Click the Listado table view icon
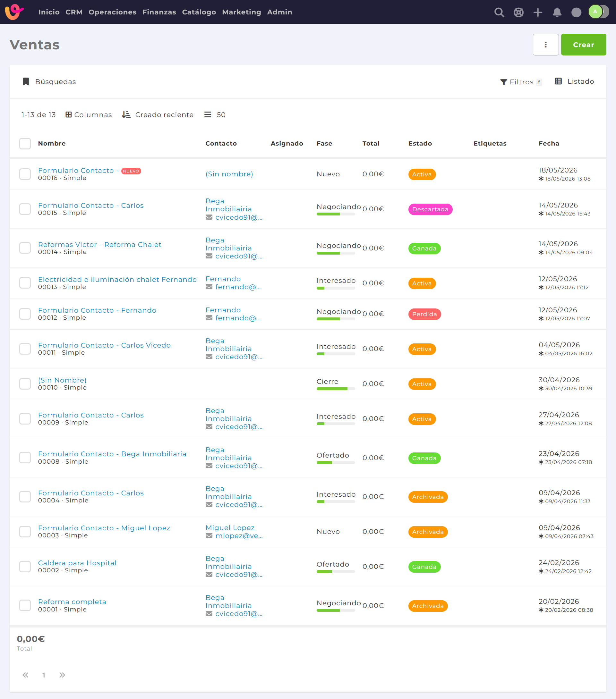The height and width of the screenshot is (699, 616). [x=558, y=81]
